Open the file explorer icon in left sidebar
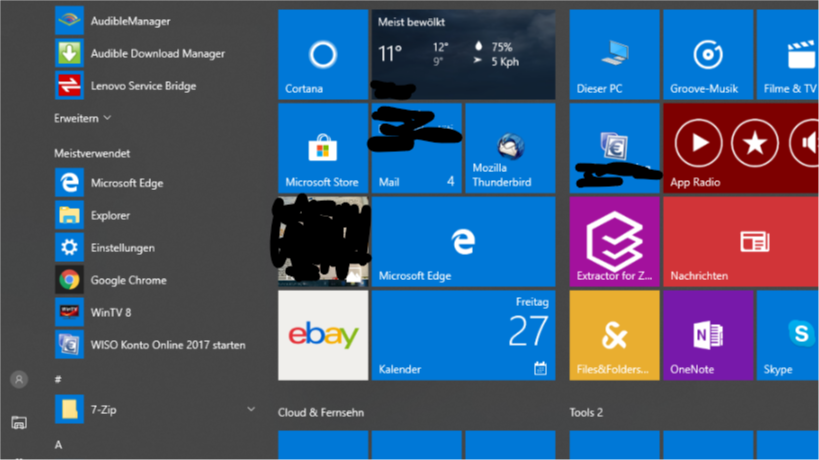Image resolution: width=819 pixels, height=460 pixels. click(19, 422)
